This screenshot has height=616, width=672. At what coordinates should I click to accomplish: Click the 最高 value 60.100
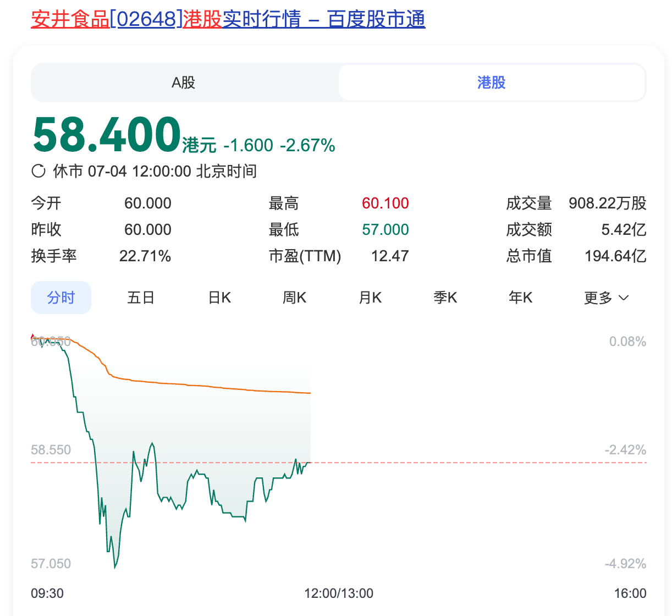(385, 203)
